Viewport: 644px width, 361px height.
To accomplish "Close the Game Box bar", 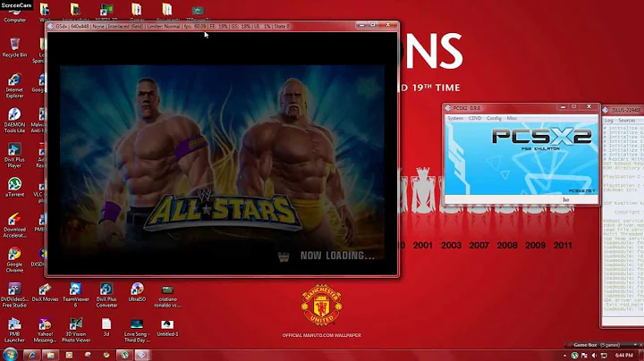I will tap(640, 345).
